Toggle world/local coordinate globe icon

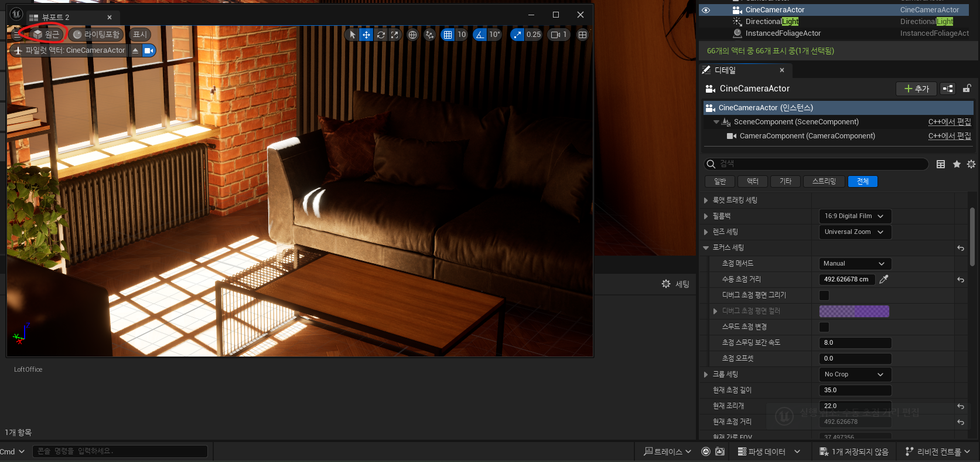tap(412, 35)
